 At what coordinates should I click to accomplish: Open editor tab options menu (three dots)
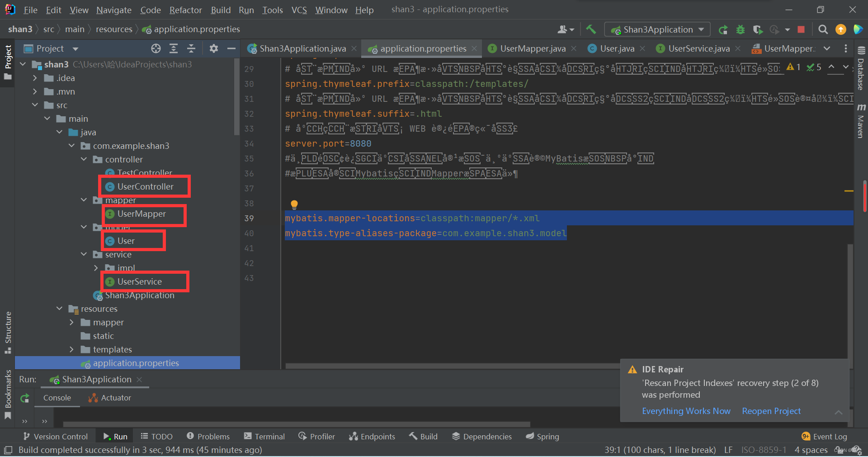(846, 48)
